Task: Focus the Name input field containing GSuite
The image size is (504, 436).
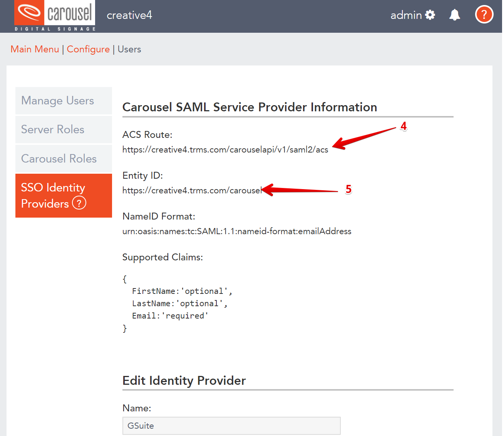Action: tap(231, 426)
